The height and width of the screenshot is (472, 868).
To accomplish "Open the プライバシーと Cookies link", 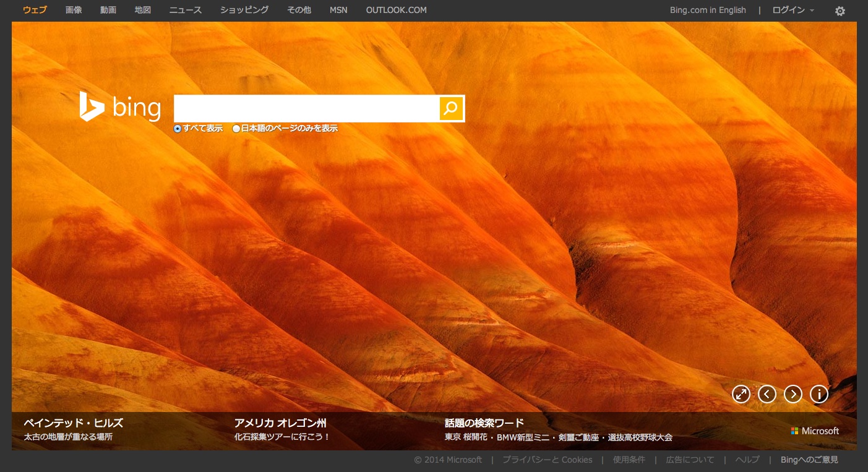I will tap(547, 460).
